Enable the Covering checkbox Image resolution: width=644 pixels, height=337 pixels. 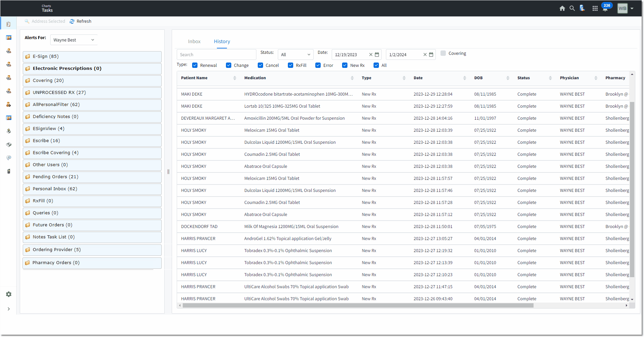pos(443,53)
